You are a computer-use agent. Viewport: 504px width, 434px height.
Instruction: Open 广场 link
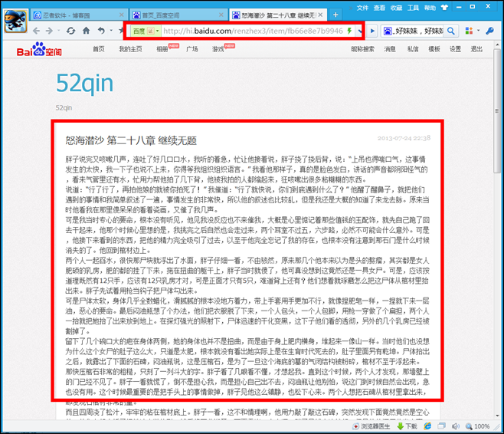[x=192, y=49]
